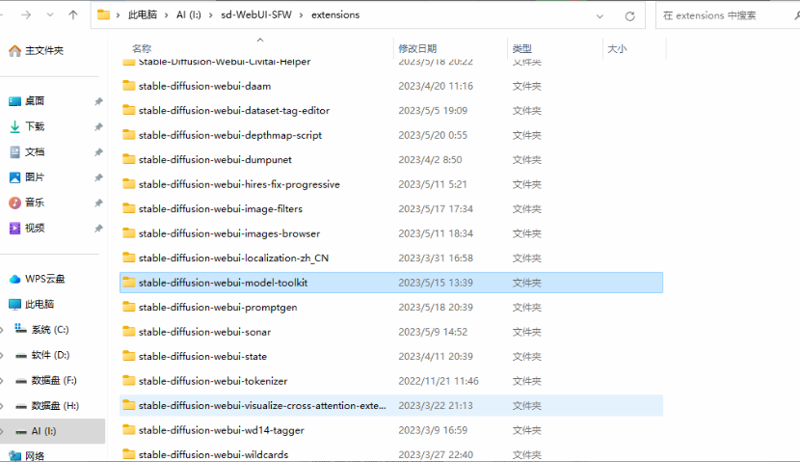Go forward with the forward arrow

[x=26, y=15]
